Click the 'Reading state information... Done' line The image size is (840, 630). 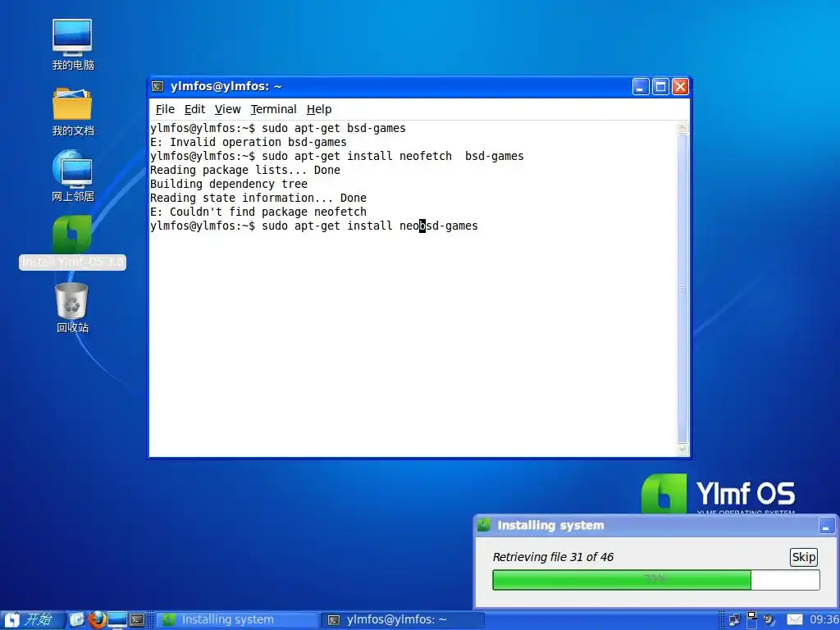click(x=258, y=198)
